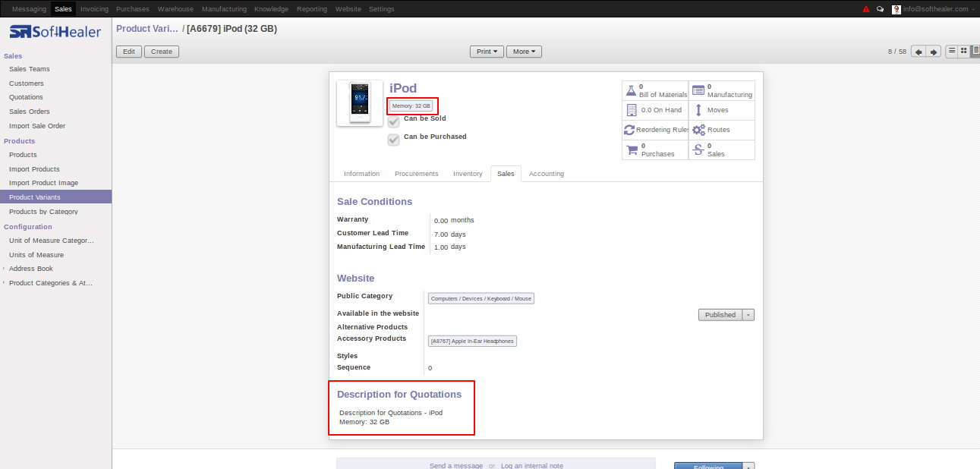This screenshot has width=980, height=469.
Task: Click the SoftHealer logo
Action: coord(55,32)
